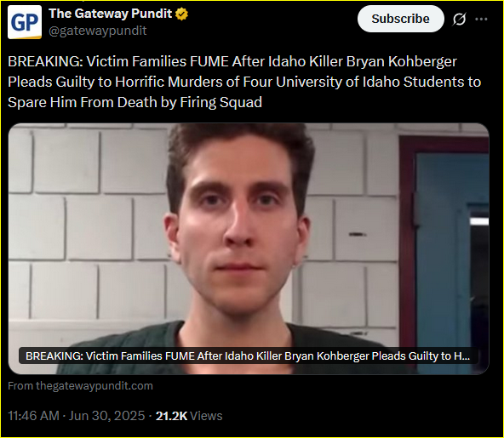Subscribe to The Gateway Pundit
This screenshot has height=438, width=504.
[400, 19]
